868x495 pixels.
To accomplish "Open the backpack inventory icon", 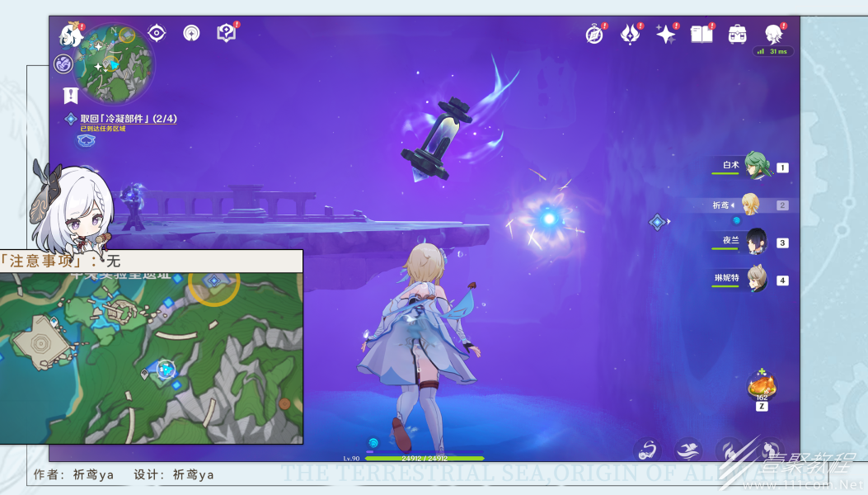I will tap(737, 34).
